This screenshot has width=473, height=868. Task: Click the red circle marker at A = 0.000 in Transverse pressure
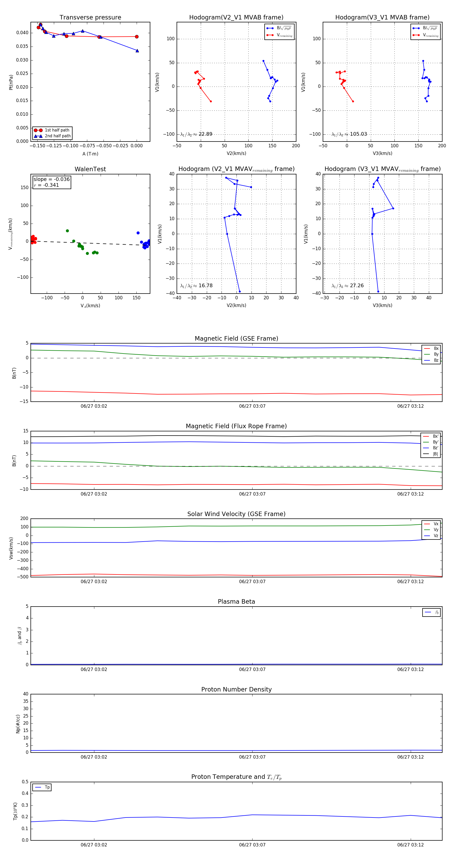[137, 37]
